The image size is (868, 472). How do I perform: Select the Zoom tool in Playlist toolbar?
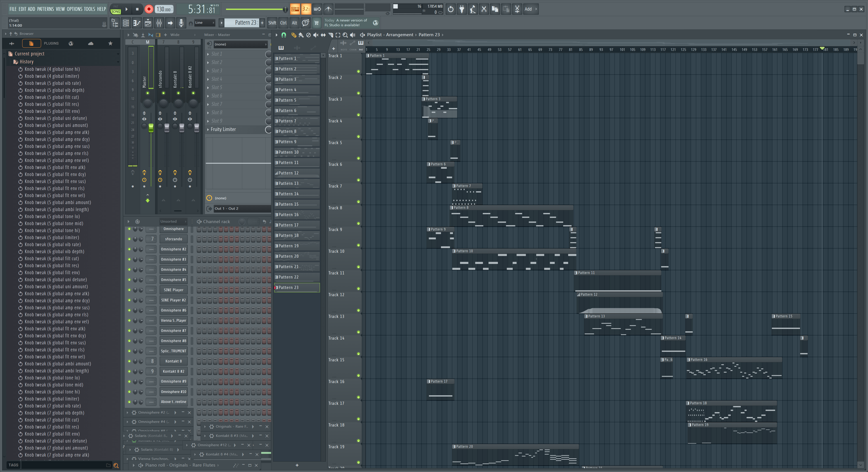pyautogui.click(x=345, y=35)
